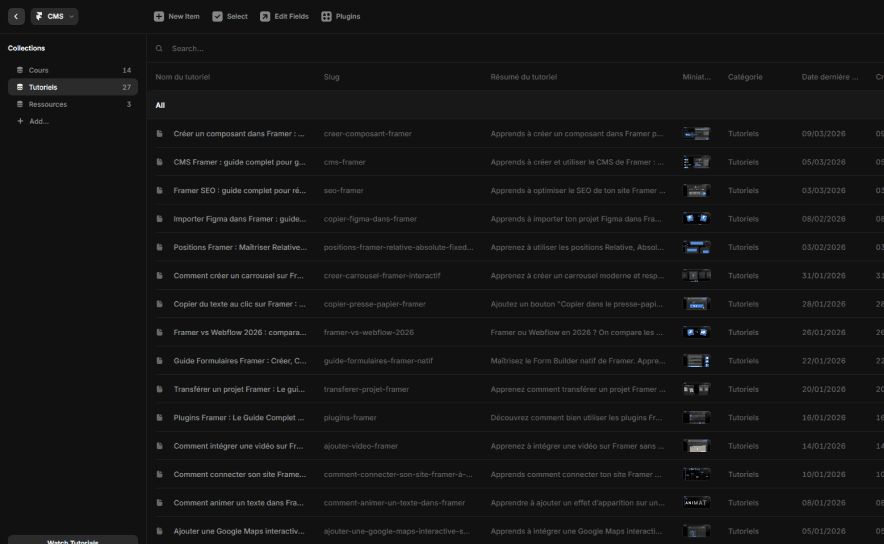884x544 pixels.
Task: Open thumbnail of Créer un composant tutorial
Action: coord(696,134)
